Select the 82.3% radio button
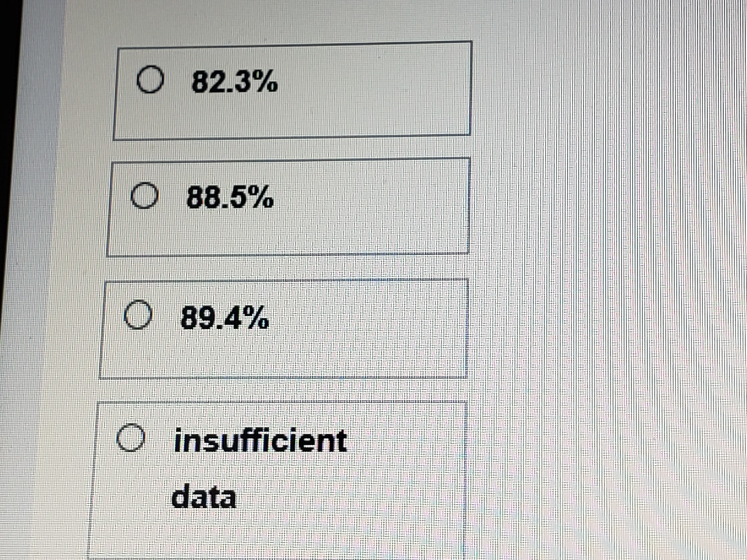Viewport: 747px width, 560px height. (x=150, y=79)
